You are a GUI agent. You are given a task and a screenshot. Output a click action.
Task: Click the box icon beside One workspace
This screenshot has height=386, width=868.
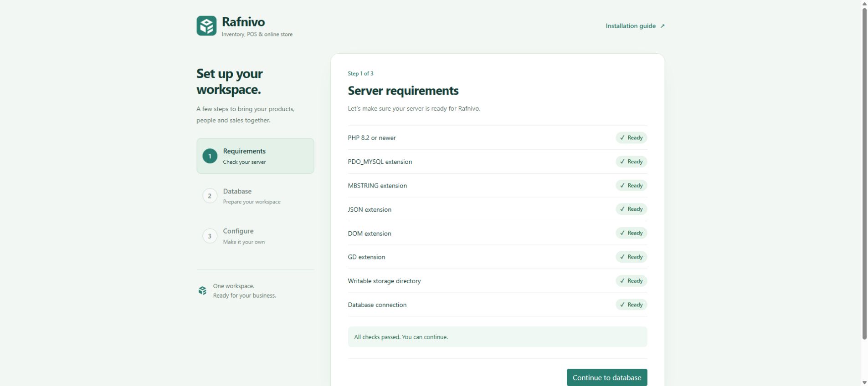pyautogui.click(x=203, y=291)
